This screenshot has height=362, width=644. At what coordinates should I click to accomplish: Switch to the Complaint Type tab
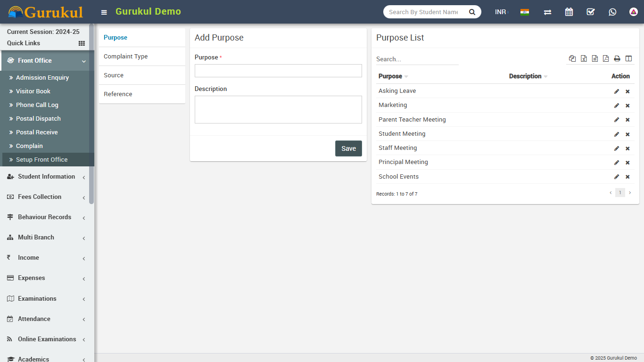point(126,57)
